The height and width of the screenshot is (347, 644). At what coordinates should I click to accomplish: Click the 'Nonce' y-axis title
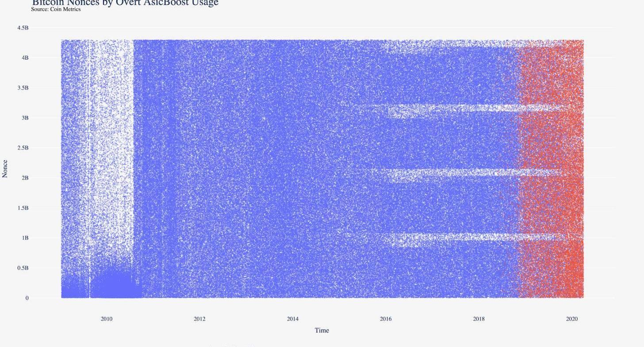pyautogui.click(x=5, y=169)
